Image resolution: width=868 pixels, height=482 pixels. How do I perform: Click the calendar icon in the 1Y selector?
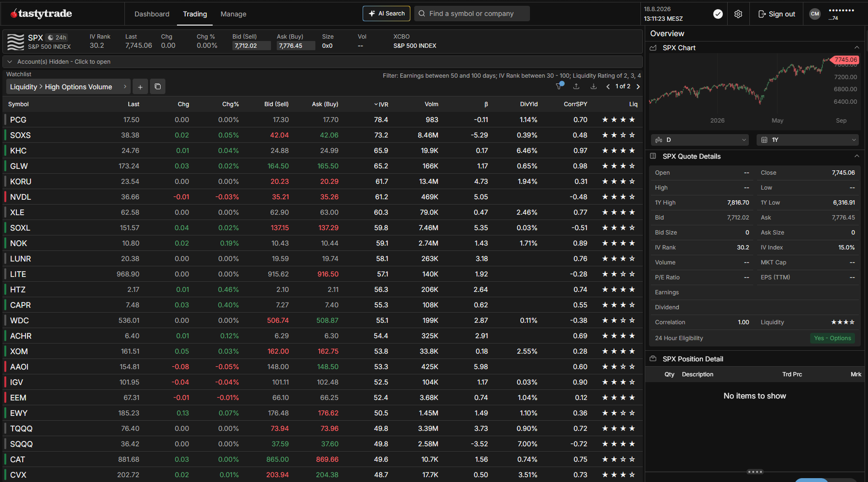coord(764,140)
